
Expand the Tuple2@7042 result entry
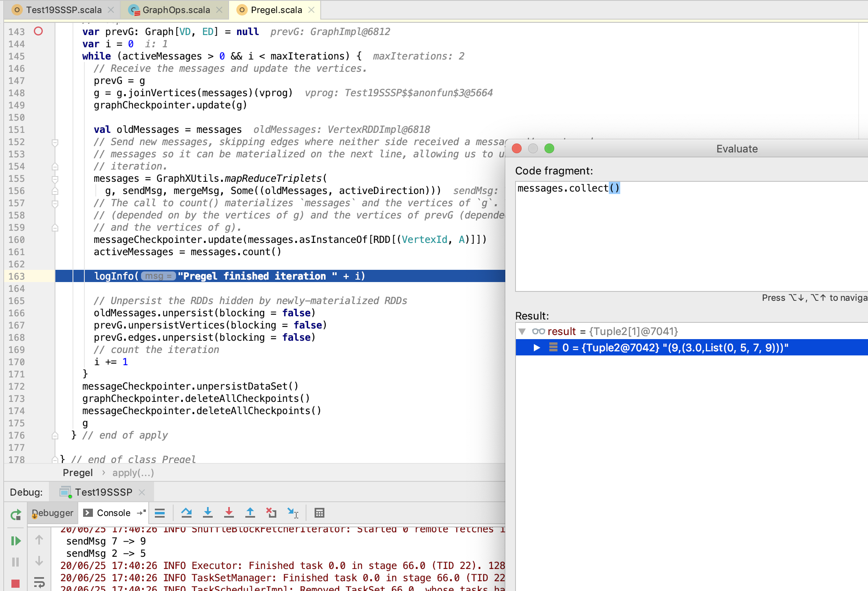click(537, 348)
